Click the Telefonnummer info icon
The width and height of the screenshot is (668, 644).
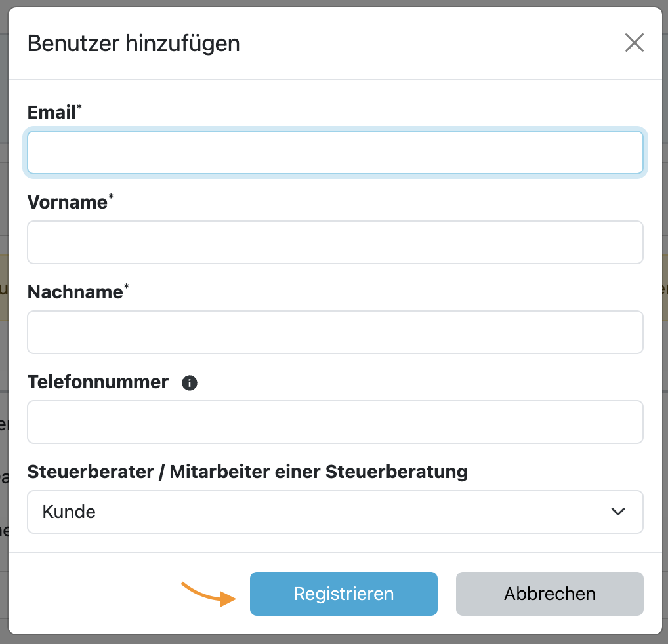(190, 383)
